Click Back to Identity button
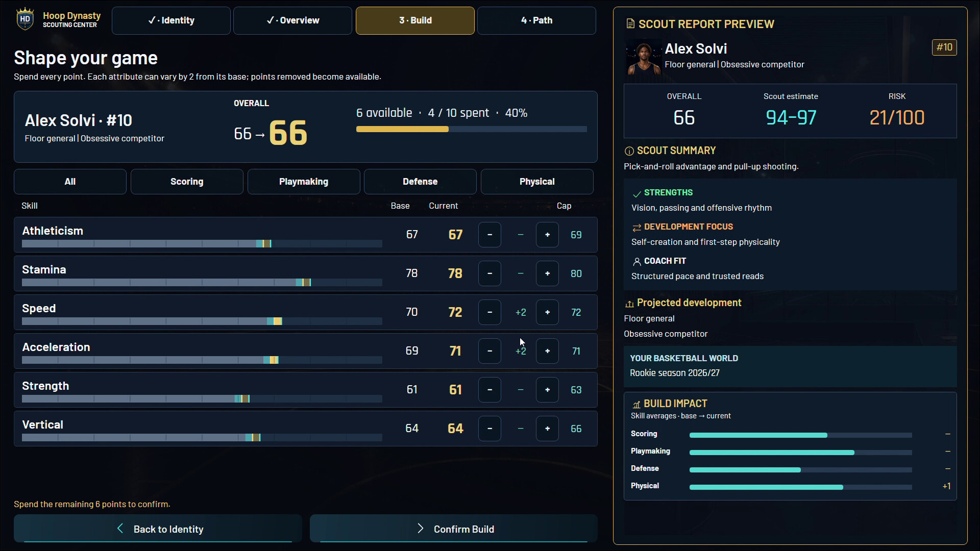This screenshot has height=551, width=980. coord(158,529)
